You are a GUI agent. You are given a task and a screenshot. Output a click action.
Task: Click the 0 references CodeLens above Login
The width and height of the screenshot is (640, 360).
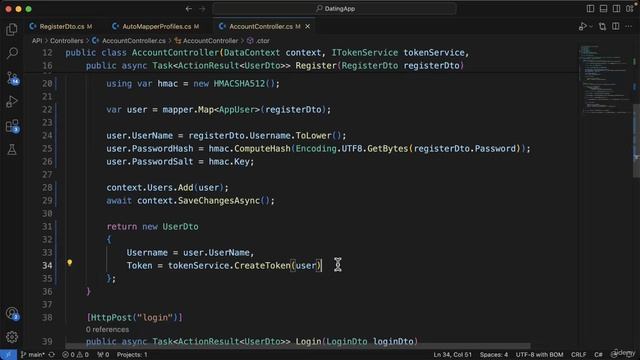(107, 329)
